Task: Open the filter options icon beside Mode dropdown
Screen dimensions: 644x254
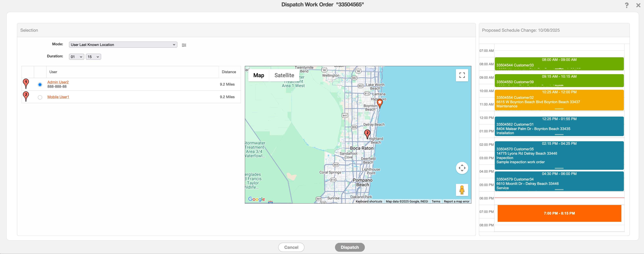Action: click(184, 45)
